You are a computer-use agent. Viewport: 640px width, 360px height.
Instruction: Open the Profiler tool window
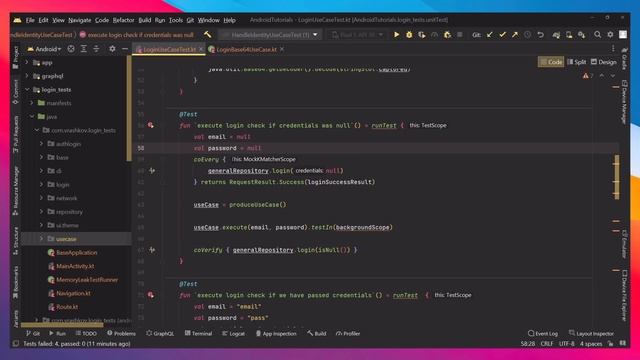click(x=348, y=333)
